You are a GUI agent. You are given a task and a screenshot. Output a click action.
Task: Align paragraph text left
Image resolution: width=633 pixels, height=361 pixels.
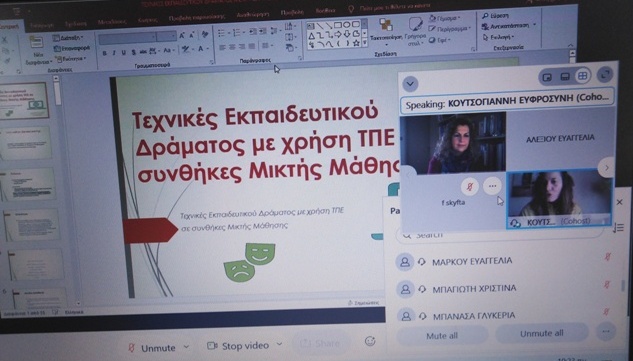coord(222,47)
